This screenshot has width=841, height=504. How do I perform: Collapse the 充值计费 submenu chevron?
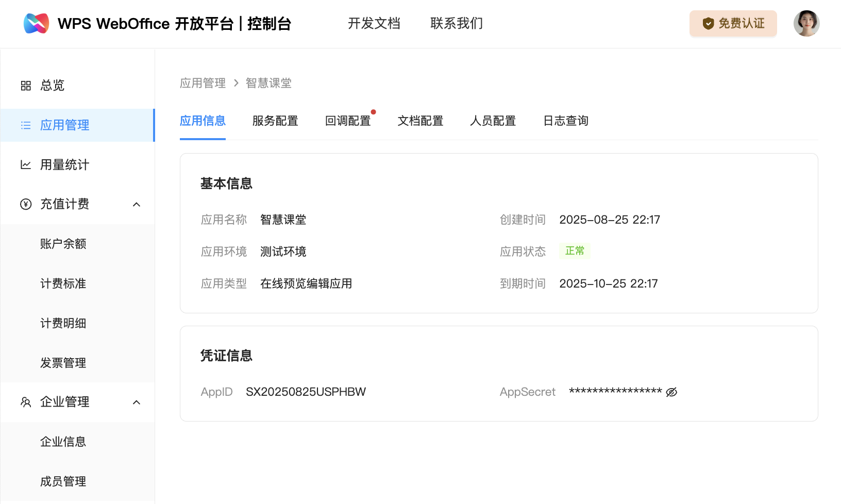137,205
